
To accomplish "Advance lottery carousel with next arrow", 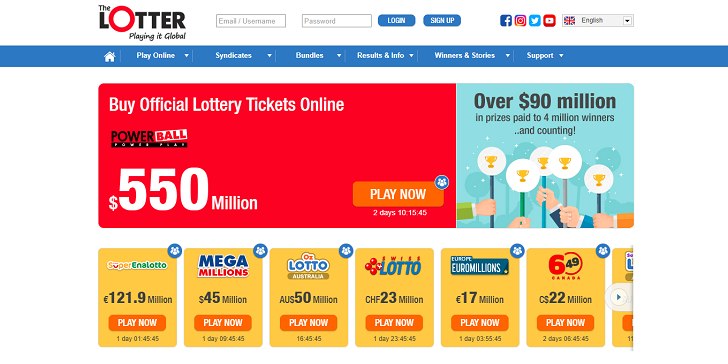I will (x=618, y=297).
